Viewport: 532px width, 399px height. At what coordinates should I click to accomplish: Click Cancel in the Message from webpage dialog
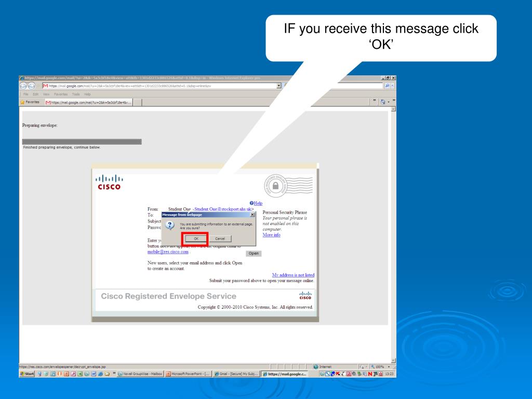[220, 239]
